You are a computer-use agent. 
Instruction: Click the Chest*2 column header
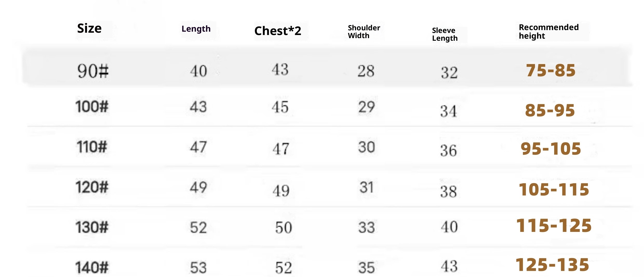(278, 31)
